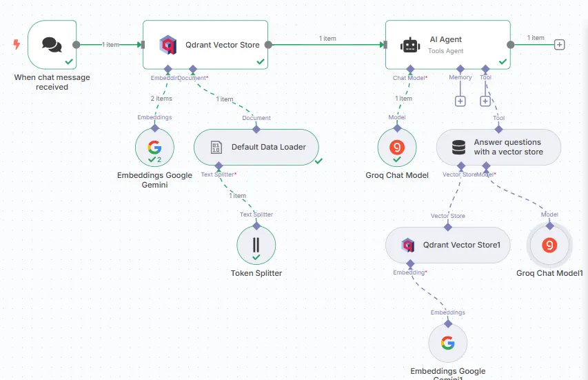Click "1 item" label above Groq Chat Model
588x380 pixels.
[x=403, y=99]
